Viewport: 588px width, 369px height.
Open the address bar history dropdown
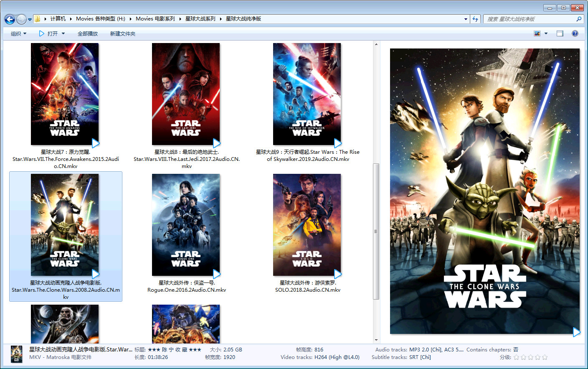466,19
